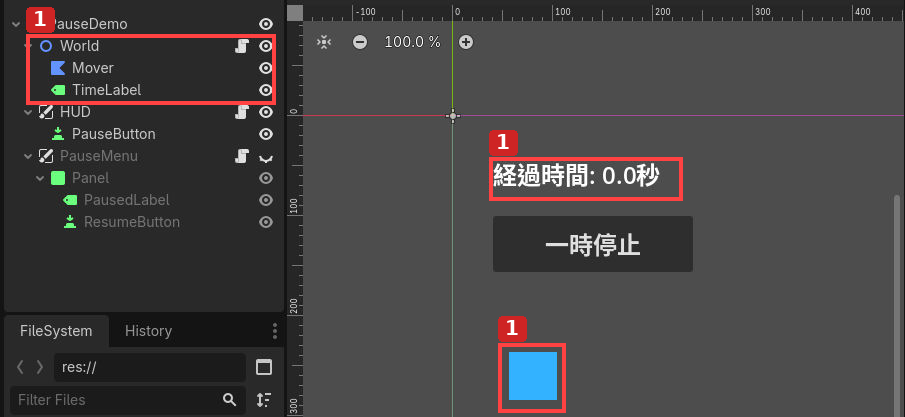Click the Label icon beside PausedLabel
Screen dimensions: 905x417
click(x=70, y=200)
